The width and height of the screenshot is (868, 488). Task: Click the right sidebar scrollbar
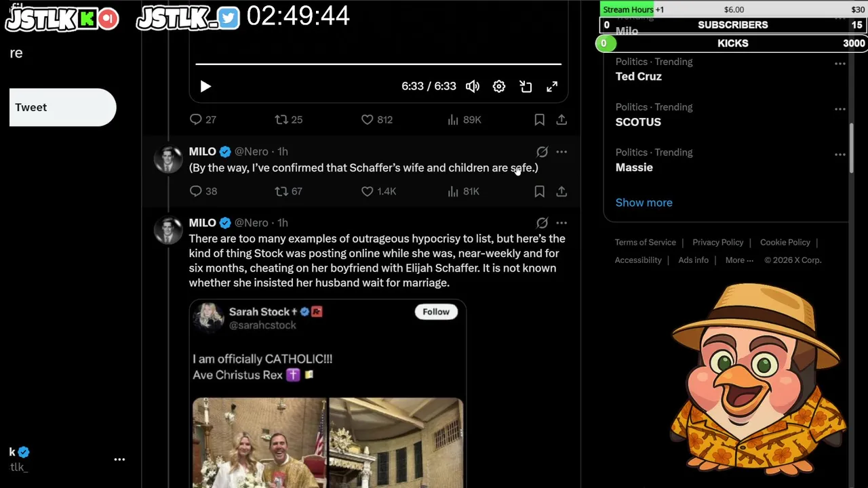(x=853, y=149)
